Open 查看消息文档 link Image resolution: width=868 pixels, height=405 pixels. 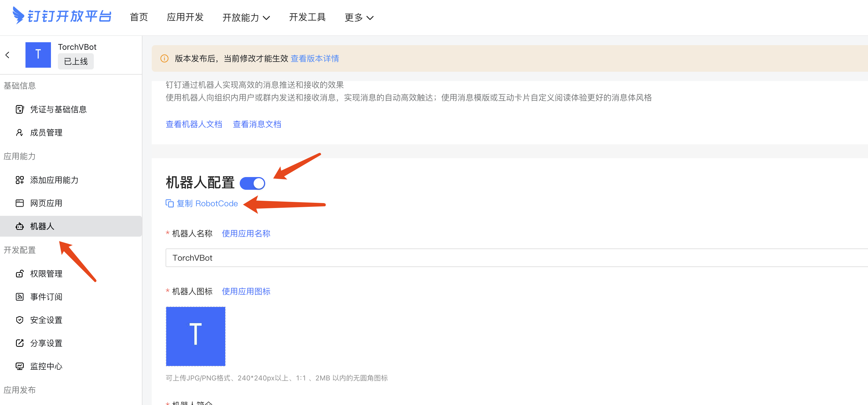pyautogui.click(x=257, y=124)
